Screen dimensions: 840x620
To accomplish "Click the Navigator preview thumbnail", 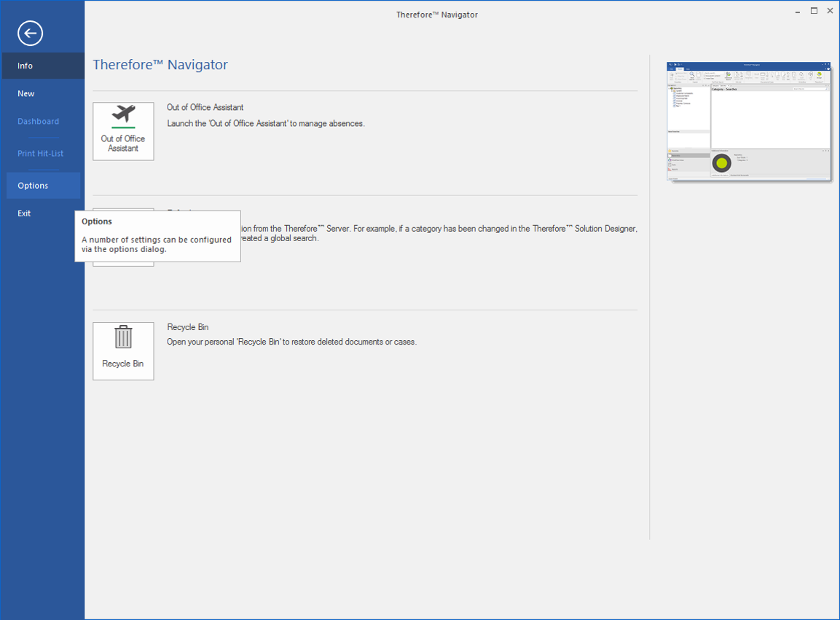I will [749, 122].
